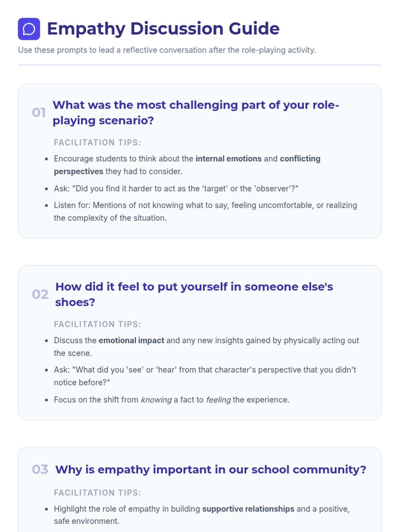Select the 'most challenging part' question heading
Viewport: 399px width, 532px height.
pos(196,113)
